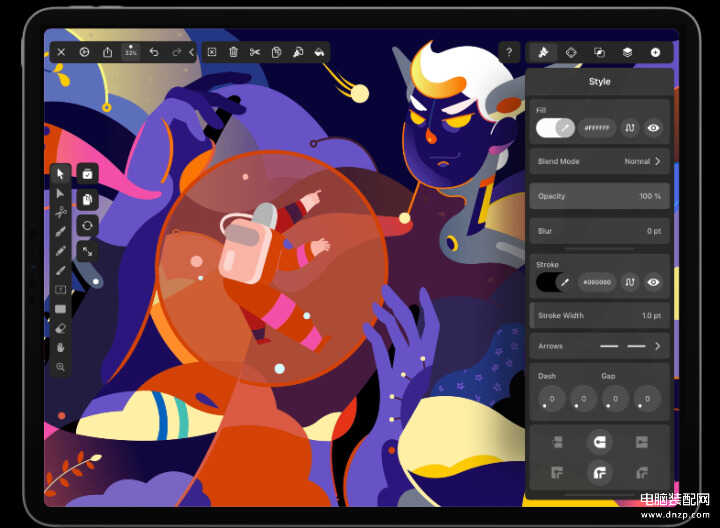Open the add (plus) library tab
This screenshot has height=528, width=720.
click(x=655, y=52)
